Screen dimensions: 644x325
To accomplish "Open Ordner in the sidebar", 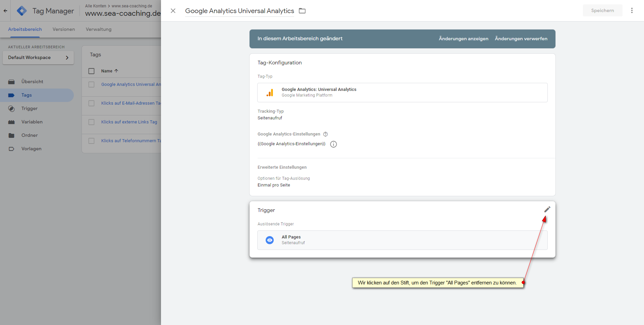I will point(30,136).
